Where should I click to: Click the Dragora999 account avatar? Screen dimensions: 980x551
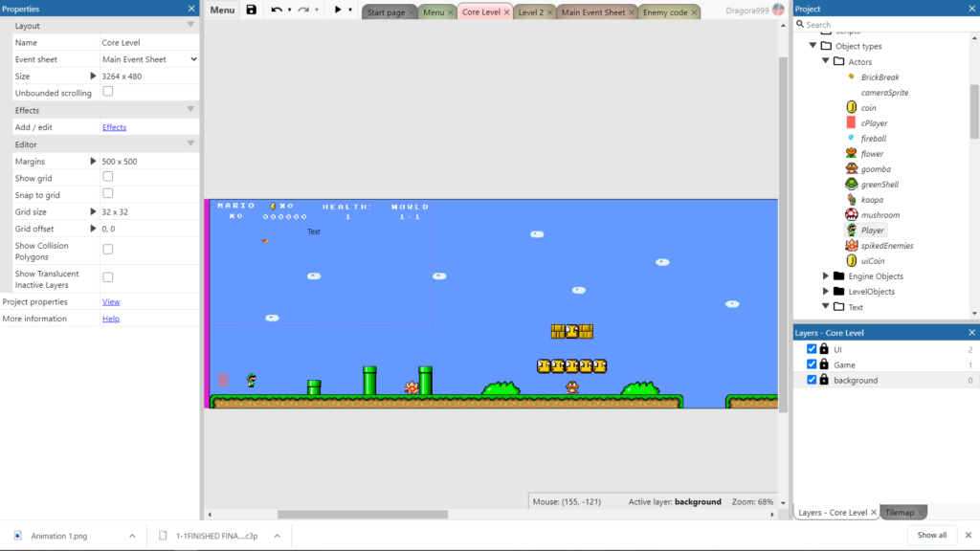coord(778,10)
